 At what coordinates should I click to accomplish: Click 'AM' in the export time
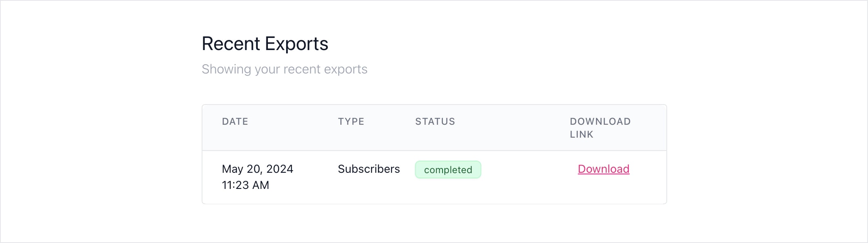[261, 185]
